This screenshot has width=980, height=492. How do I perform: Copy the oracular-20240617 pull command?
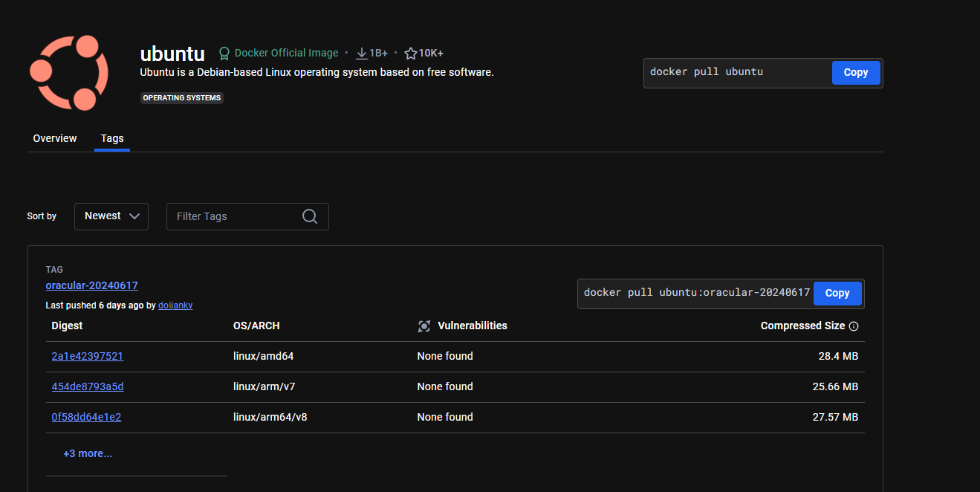coord(837,294)
